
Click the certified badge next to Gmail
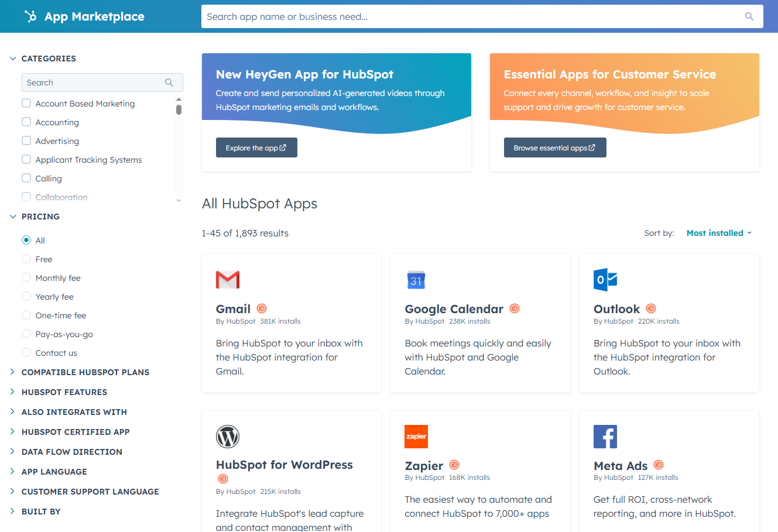tap(262, 308)
